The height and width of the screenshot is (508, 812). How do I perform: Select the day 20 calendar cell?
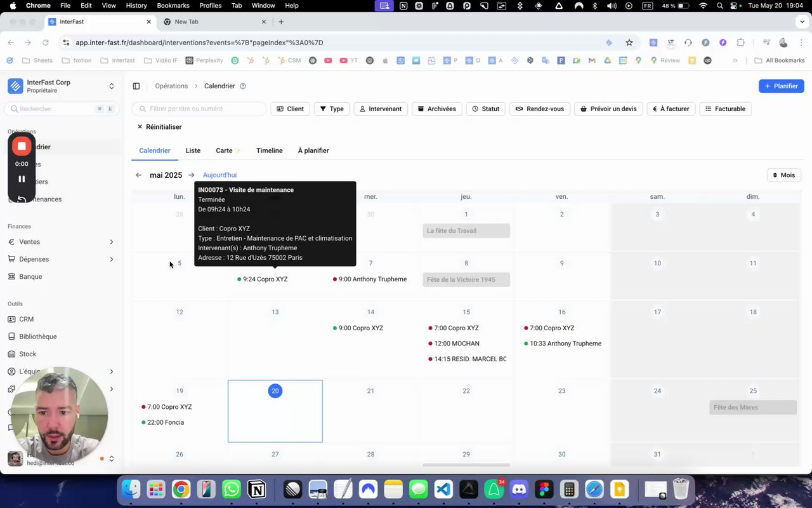[x=275, y=411]
